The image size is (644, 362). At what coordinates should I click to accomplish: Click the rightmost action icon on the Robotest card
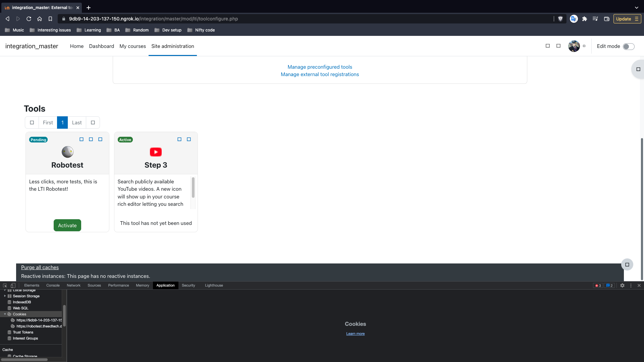(x=100, y=139)
